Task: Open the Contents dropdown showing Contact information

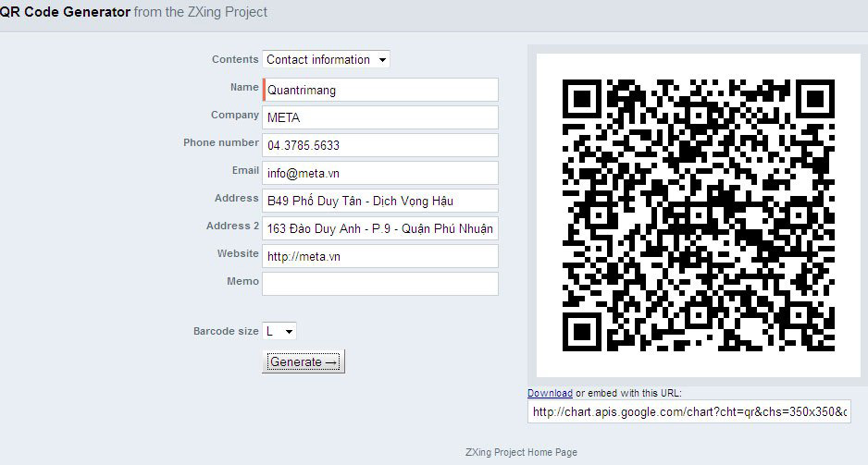Action: tap(326, 59)
